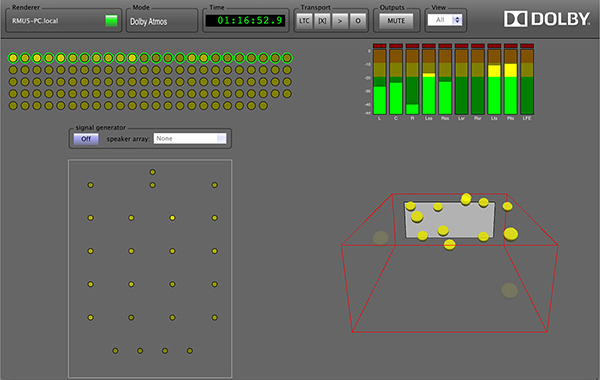Screen dimensions: 600x380
Task: Click the Dolby Atmos mode field
Action: [162, 21]
